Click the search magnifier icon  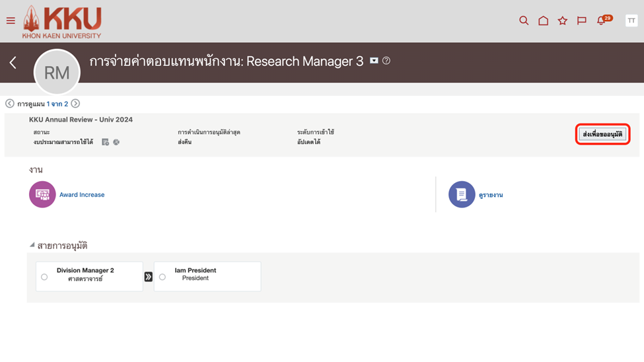click(524, 20)
